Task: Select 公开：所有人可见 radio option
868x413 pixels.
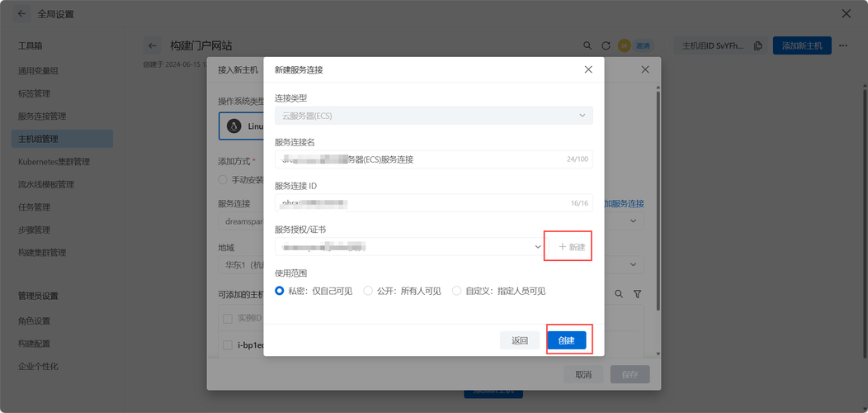Action: (x=402, y=291)
